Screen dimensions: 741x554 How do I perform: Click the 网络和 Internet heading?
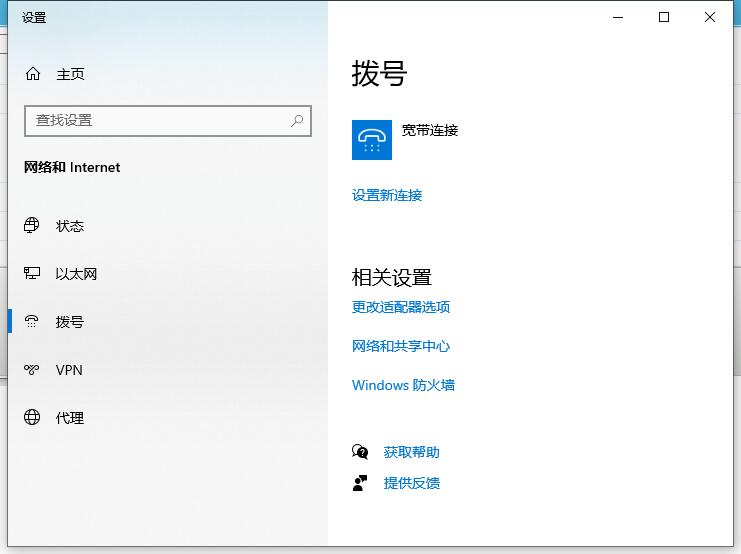(72, 167)
